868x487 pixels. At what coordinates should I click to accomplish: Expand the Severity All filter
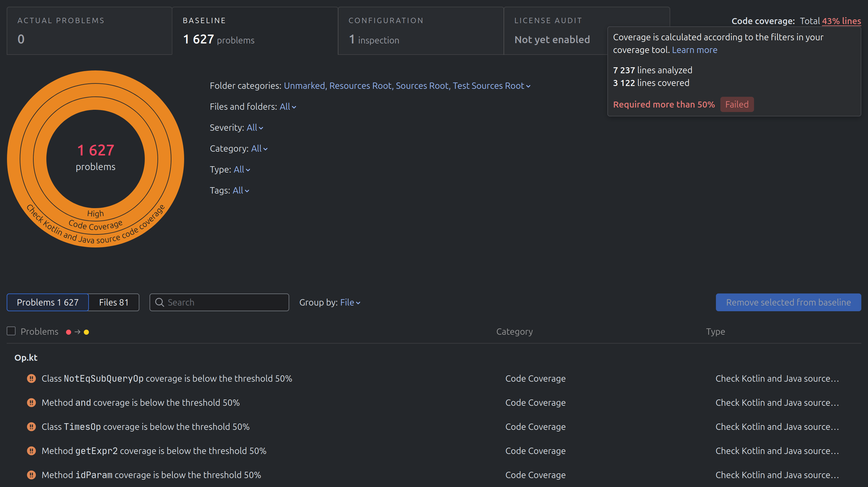click(255, 128)
